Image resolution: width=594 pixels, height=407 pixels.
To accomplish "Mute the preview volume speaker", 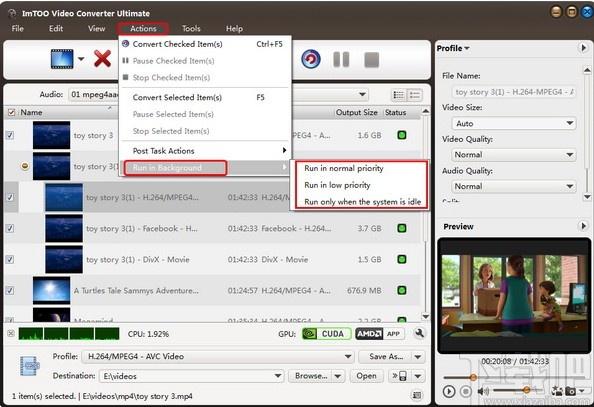I will (483, 391).
